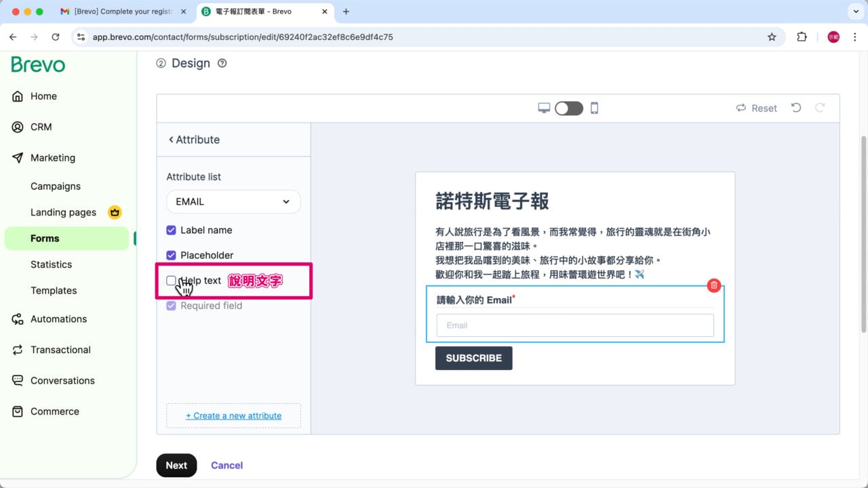Open Conversations in the sidebar
Image resolution: width=868 pixels, height=488 pixels.
(x=62, y=380)
